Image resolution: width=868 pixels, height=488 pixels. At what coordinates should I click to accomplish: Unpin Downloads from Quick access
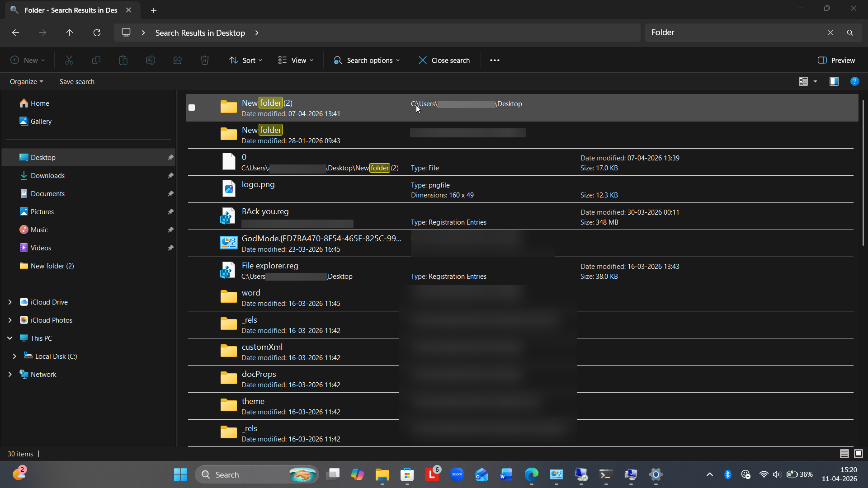pos(170,175)
